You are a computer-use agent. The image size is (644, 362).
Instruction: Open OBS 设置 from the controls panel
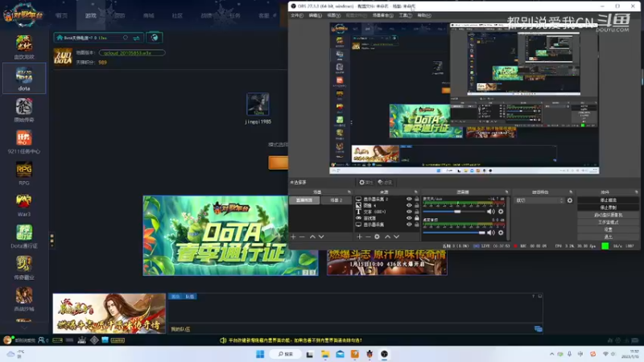point(609,229)
